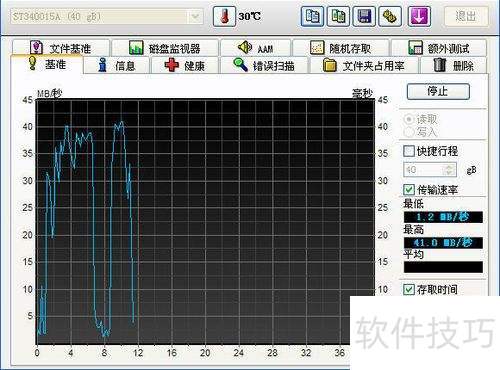The image size is (500, 370).
Task: Toggle the 传输速率 checkbox
Action: 409,190
